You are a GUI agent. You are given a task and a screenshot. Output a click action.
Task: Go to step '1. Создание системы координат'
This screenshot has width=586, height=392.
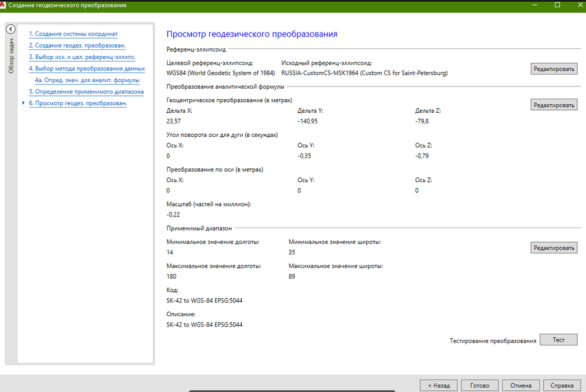[x=73, y=34]
